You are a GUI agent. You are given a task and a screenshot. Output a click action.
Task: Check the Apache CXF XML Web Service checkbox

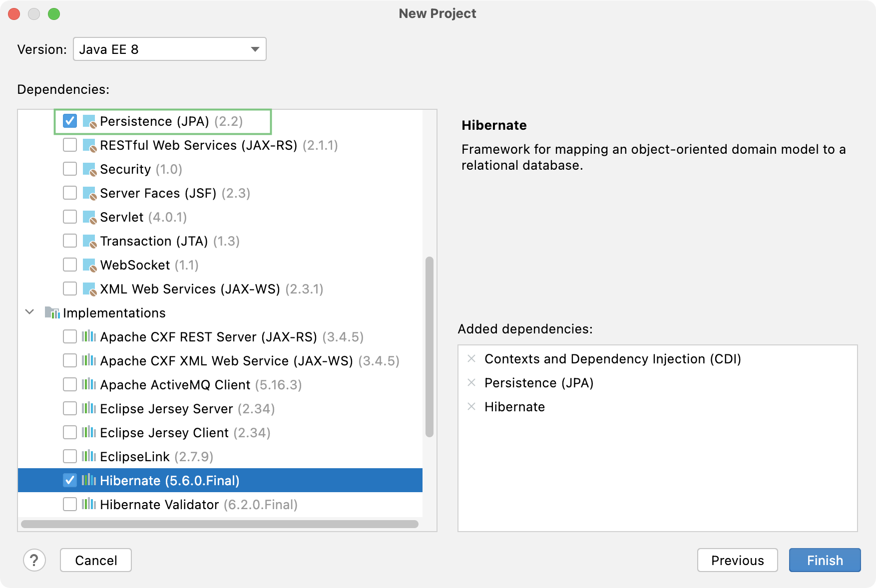click(70, 360)
